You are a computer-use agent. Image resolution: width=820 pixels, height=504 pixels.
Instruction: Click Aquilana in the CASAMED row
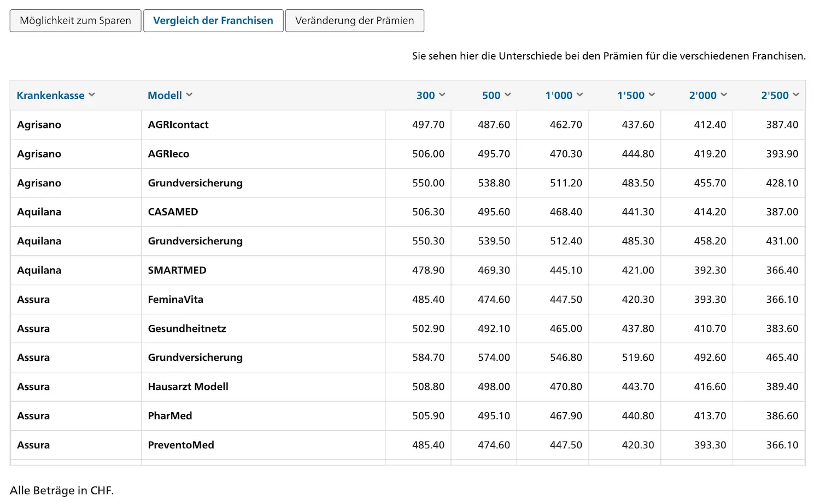point(39,212)
